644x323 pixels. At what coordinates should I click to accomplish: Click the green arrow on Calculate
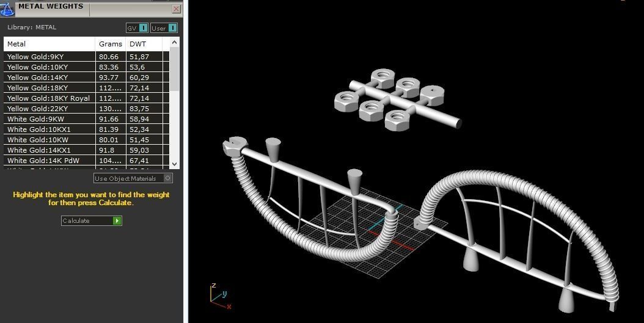(117, 221)
